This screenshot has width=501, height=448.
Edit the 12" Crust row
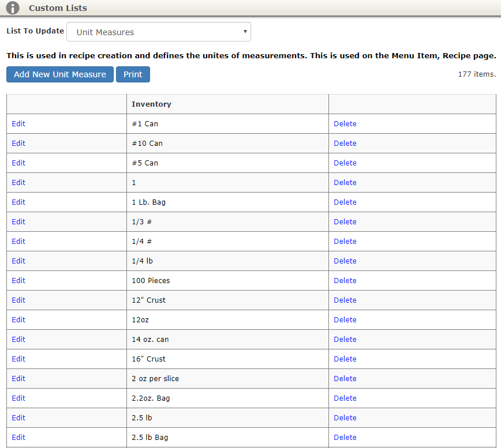pyautogui.click(x=18, y=300)
